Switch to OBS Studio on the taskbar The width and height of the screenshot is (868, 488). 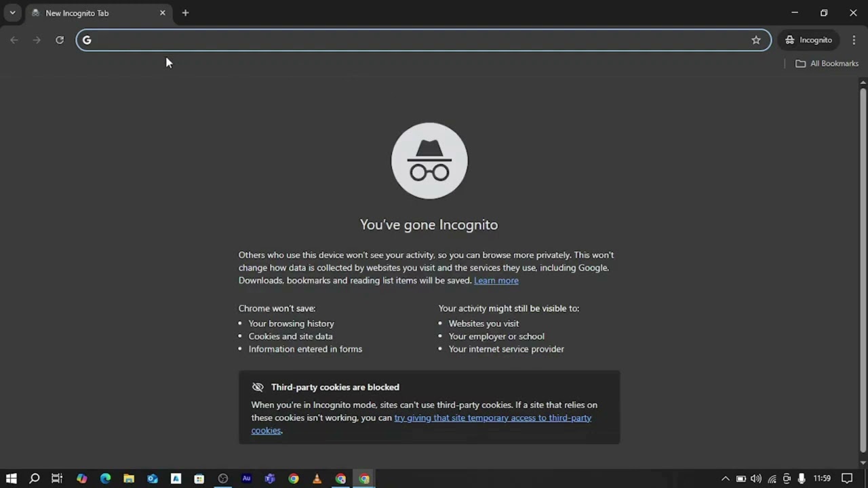pos(223,479)
